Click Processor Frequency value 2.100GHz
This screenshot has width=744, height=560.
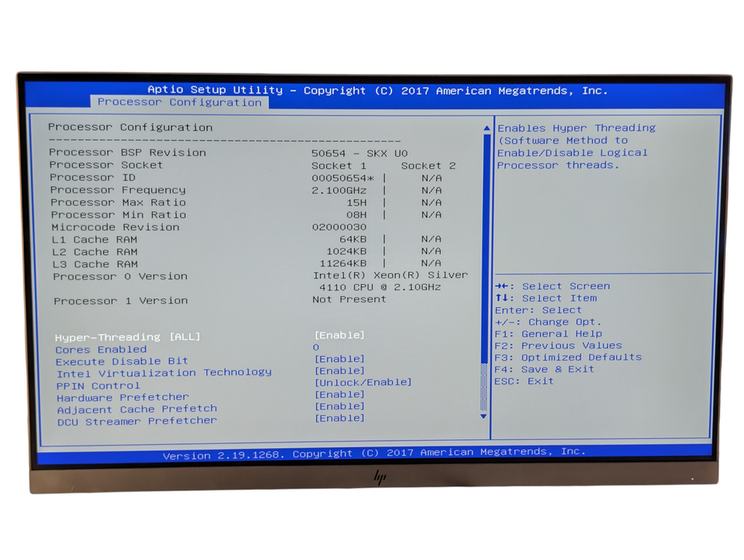338,190
